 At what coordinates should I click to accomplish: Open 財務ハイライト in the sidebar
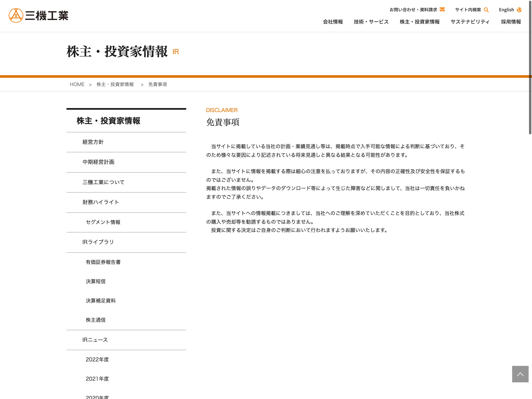click(101, 202)
